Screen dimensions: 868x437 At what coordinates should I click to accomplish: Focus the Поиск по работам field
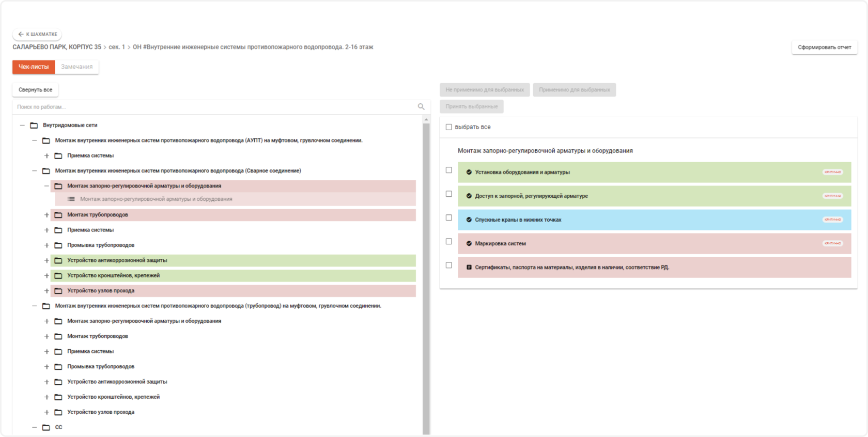pos(214,107)
